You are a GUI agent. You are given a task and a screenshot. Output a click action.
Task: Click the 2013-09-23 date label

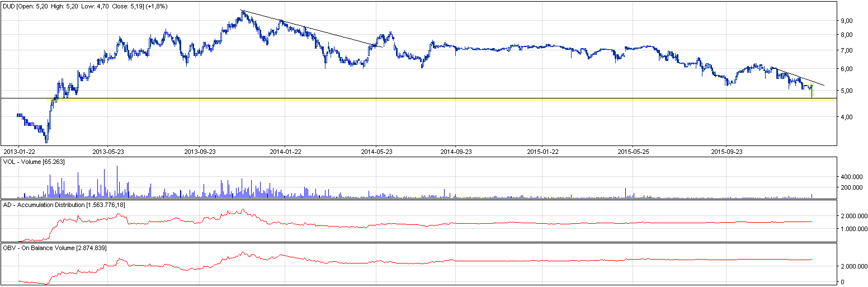(x=200, y=152)
